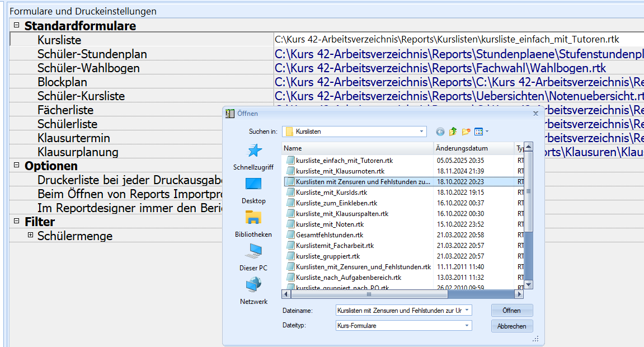The image size is (644, 347).
Task: Click the Öffnen dialog title icon
Action: 230,114
